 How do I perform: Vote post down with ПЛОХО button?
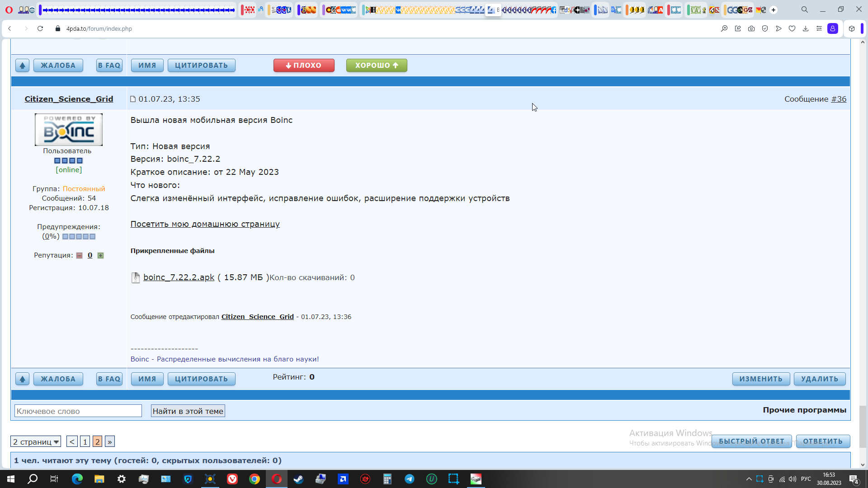coord(304,66)
